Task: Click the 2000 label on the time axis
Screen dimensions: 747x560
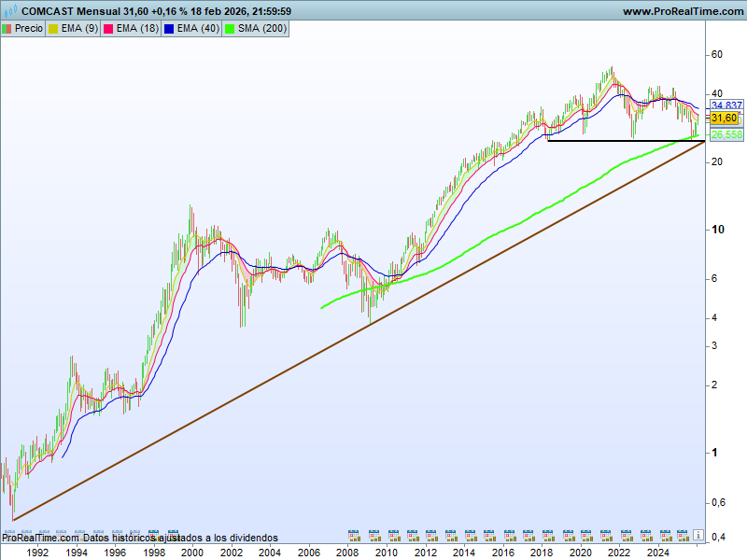Action: click(x=192, y=553)
